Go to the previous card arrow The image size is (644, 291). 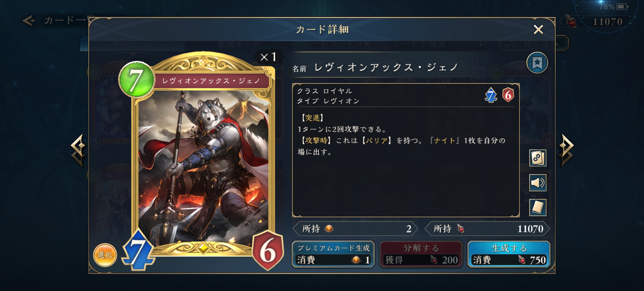[x=78, y=150]
